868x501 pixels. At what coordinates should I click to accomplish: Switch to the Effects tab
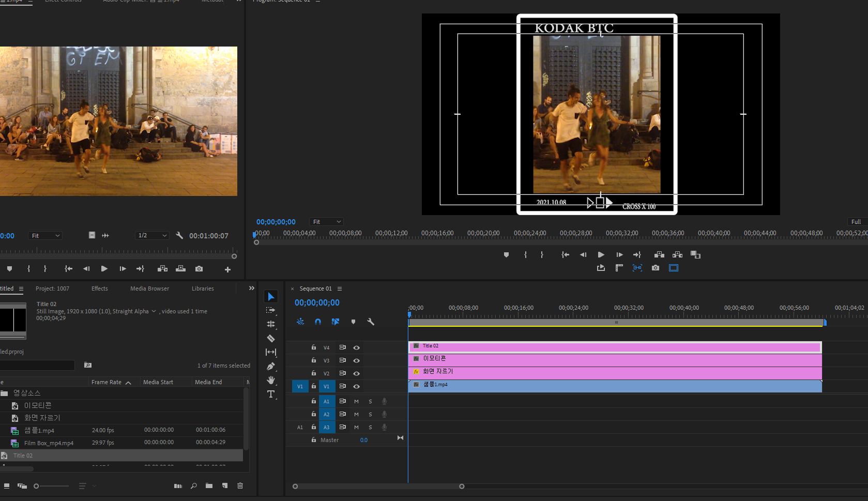pyautogui.click(x=100, y=289)
